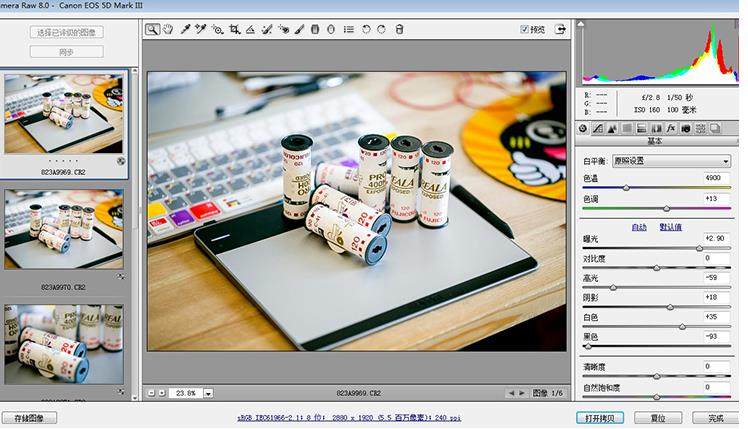Click the exposure value field +2.90
This screenshot has width=748, height=429.
tap(717, 238)
